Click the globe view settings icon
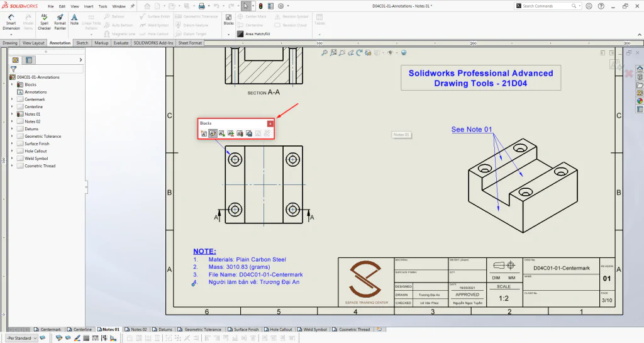644x343 pixels. 404,53
